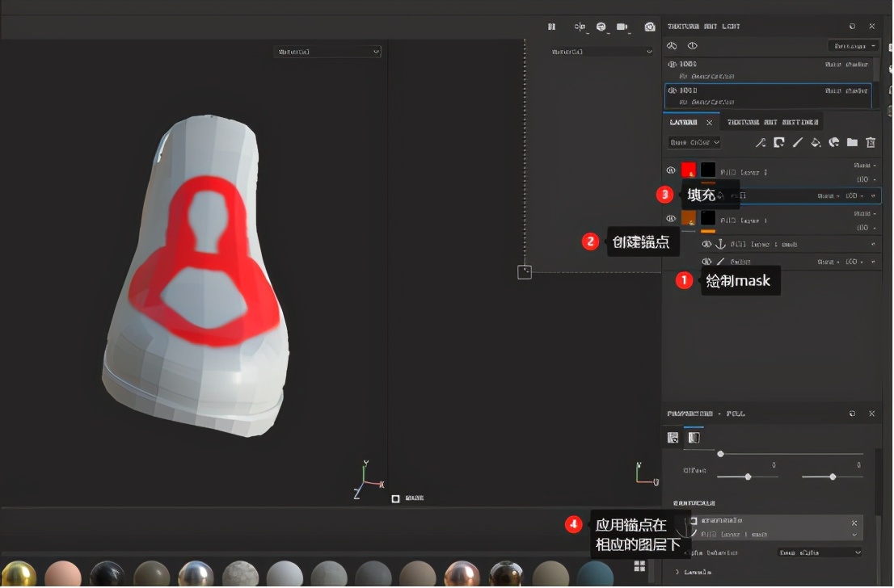Open the Settings dropdown in the Texture Set List

[853, 45]
